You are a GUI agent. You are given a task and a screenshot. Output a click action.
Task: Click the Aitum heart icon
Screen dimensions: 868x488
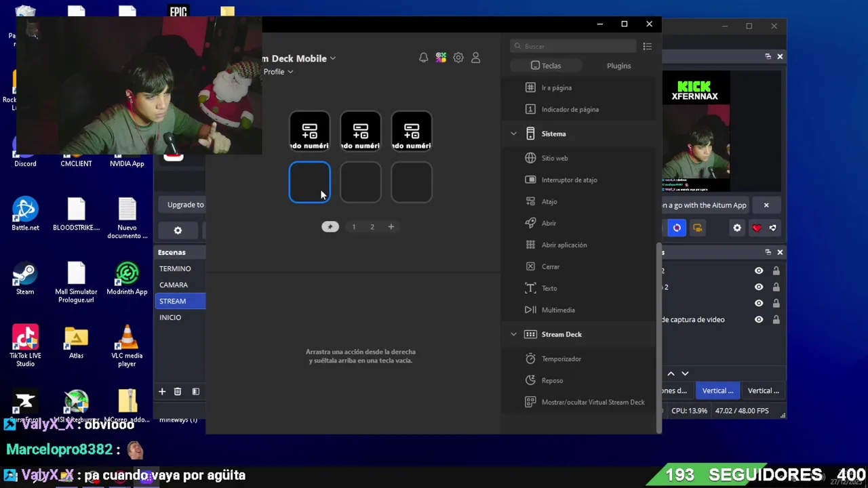pos(757,228)
